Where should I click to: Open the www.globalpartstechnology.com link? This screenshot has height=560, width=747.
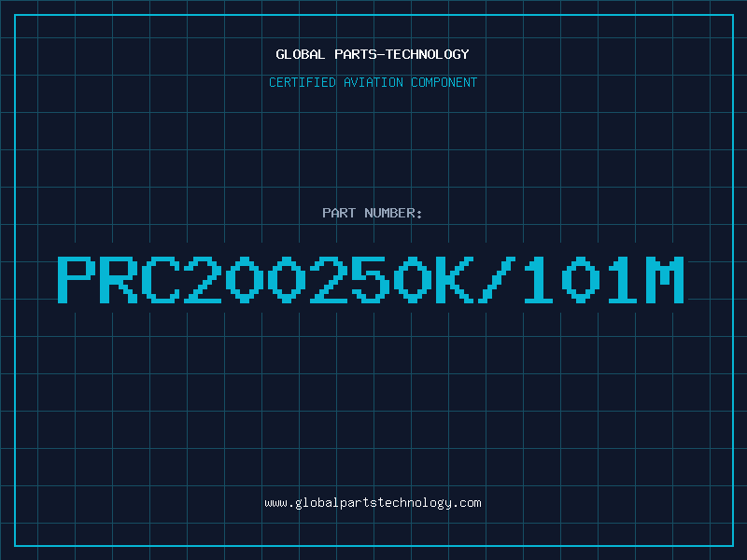click(373, 503)
